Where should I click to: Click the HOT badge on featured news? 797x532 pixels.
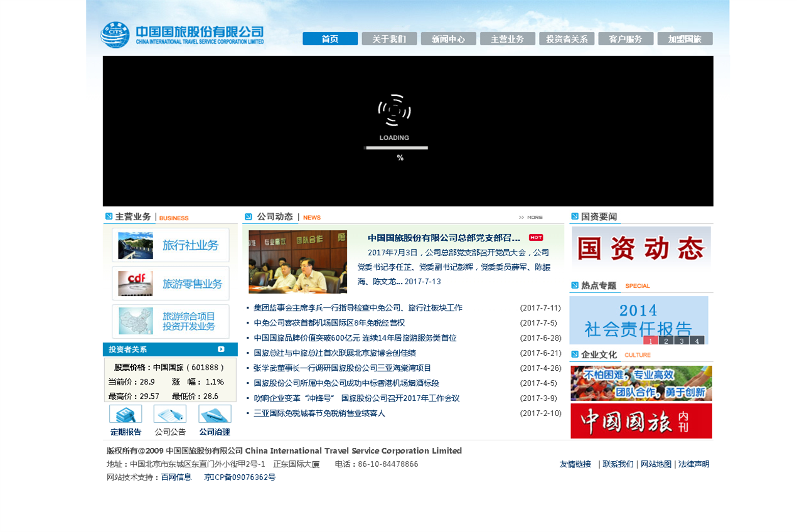tap(536, 238)
